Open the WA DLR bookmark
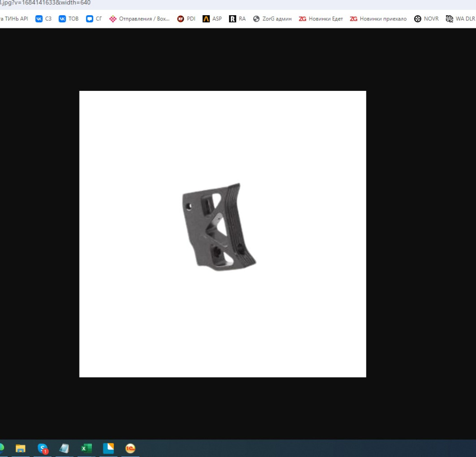476x457 pixels. 460,19
